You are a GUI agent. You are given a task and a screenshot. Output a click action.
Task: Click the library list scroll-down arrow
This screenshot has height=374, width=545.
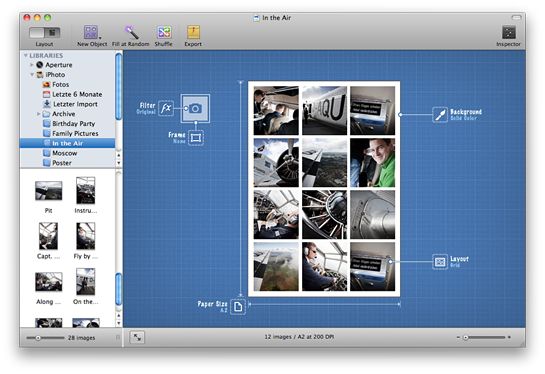click(x=119, y=163)
